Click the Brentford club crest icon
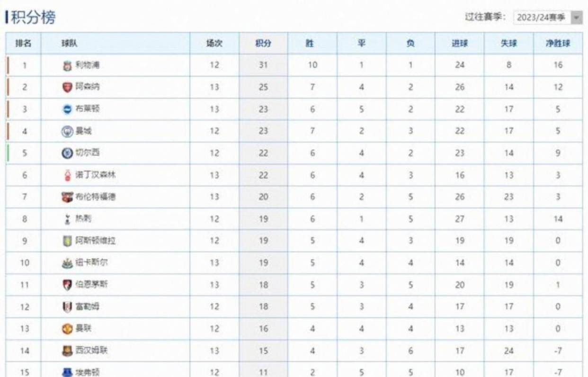This screenshot has width=588, height=377. point(67,197)
